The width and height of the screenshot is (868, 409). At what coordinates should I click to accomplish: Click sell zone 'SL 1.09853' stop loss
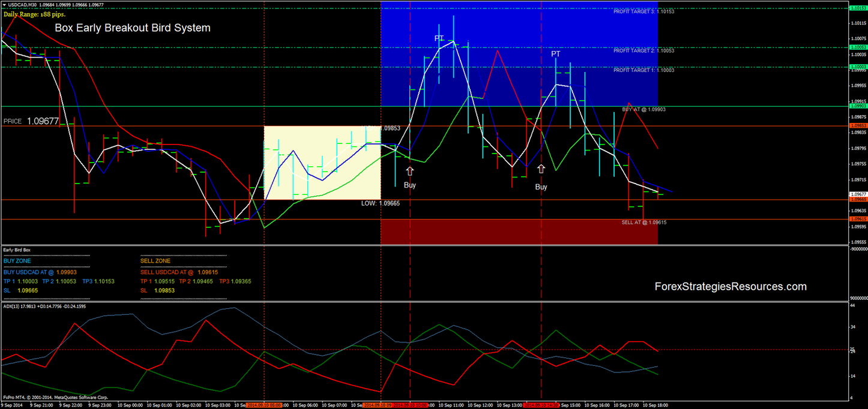tap(158, 290)
